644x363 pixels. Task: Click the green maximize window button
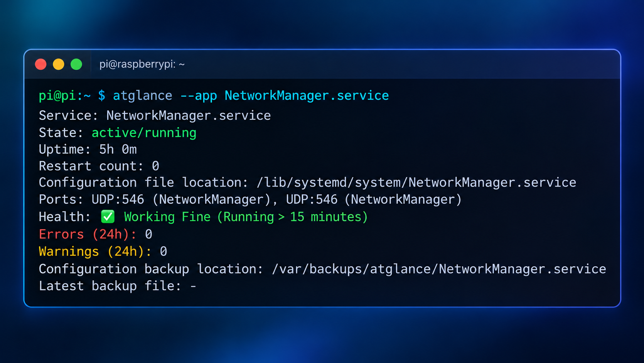click(76, 64)
